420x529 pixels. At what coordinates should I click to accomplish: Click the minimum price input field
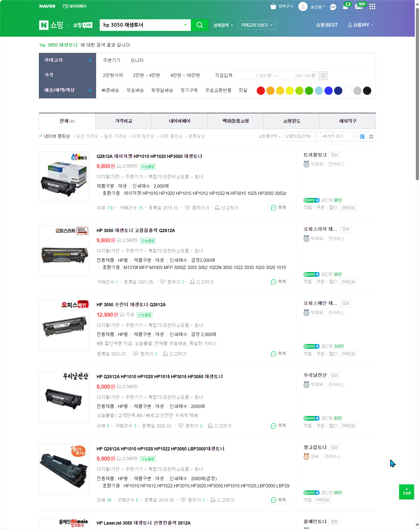pyautogui.click(x=254, y=76)
